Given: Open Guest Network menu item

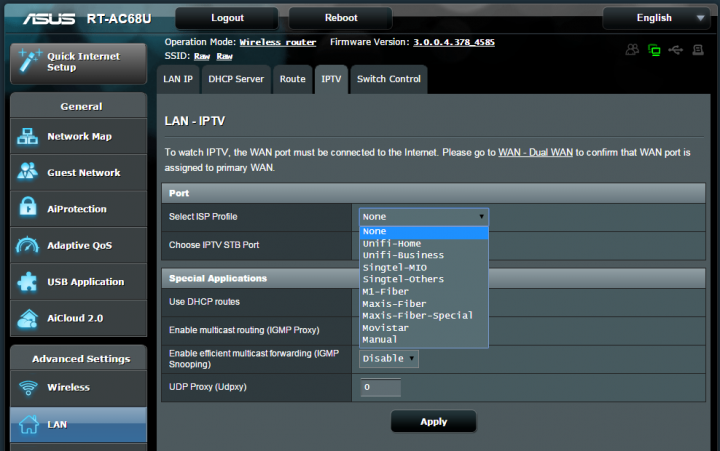Looking at the screenshot, I should pyautogui.click(x=79, y=173).
